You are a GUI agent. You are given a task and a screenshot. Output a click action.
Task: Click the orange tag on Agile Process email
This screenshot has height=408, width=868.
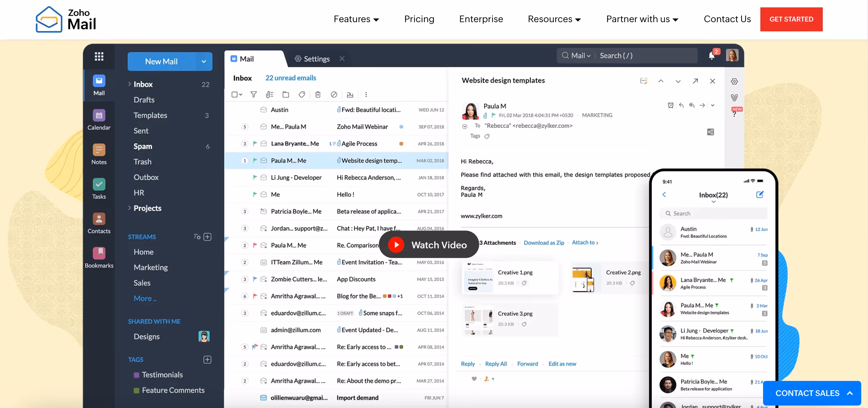401,144
